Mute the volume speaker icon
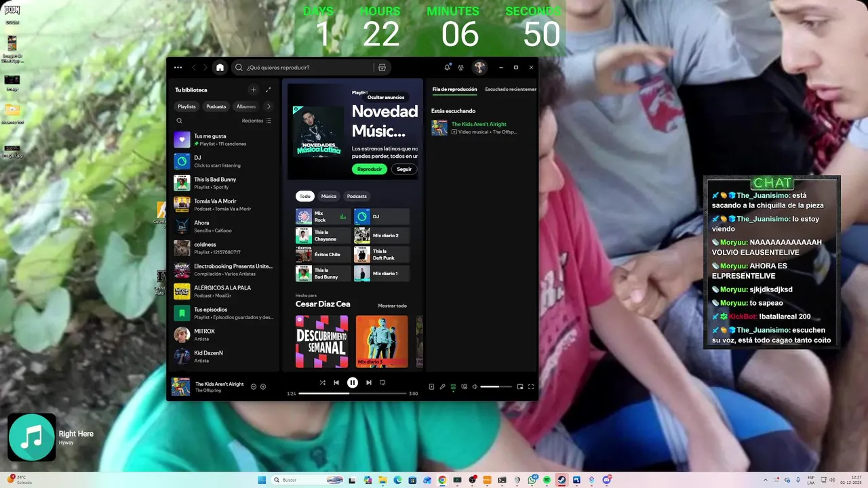 click(x=475, y=386)
